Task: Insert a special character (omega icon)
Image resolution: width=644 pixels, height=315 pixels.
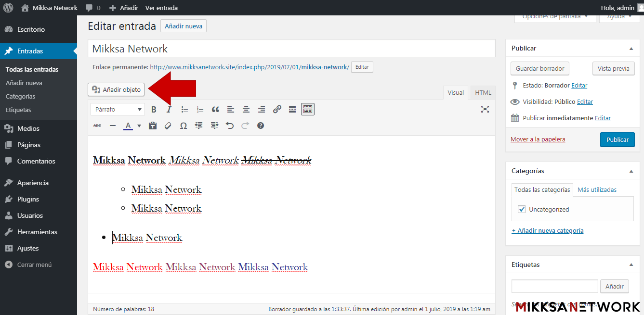Action: (x=183, y=126)
